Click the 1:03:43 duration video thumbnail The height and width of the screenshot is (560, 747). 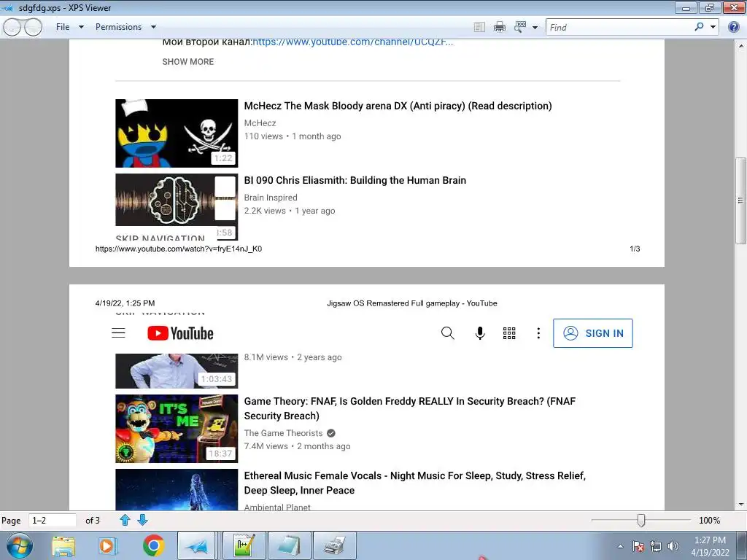(x=177, y=371)
